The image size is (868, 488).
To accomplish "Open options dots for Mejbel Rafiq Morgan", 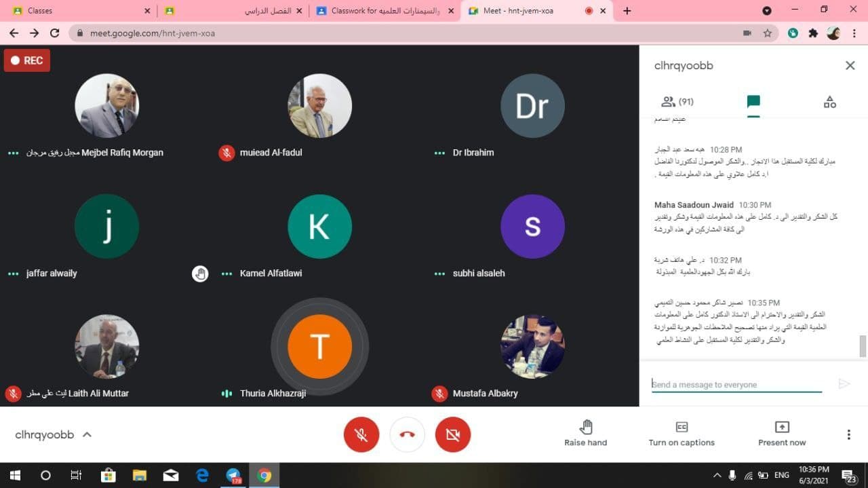I will pos(13,153).
